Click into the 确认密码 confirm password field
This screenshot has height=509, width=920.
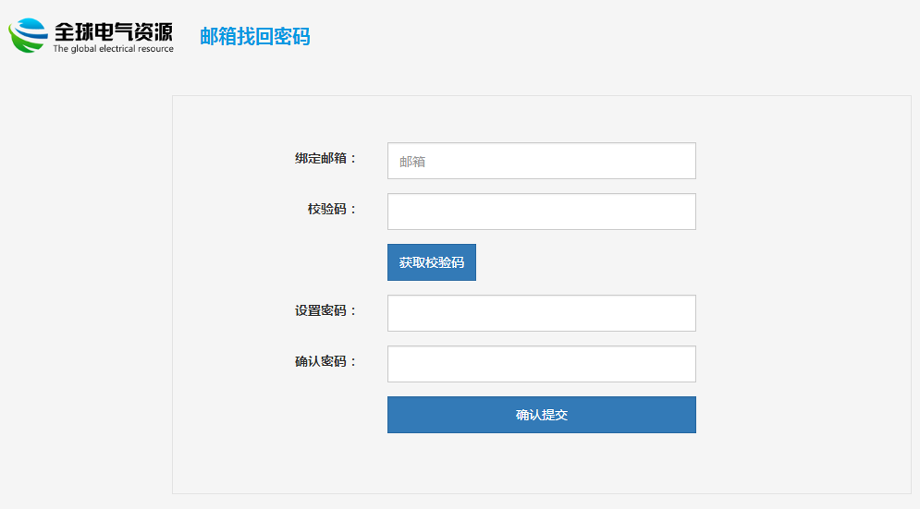click(542, 364)
